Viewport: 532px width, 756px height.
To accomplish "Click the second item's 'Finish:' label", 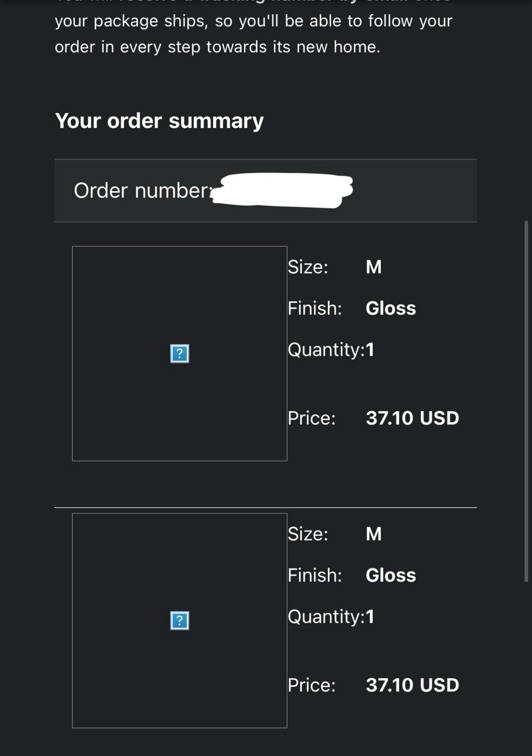I will 315,575.
